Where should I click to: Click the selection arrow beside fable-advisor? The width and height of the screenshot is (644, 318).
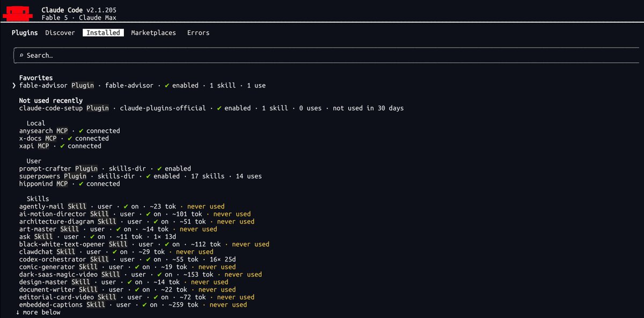click(x=13, y=85)
